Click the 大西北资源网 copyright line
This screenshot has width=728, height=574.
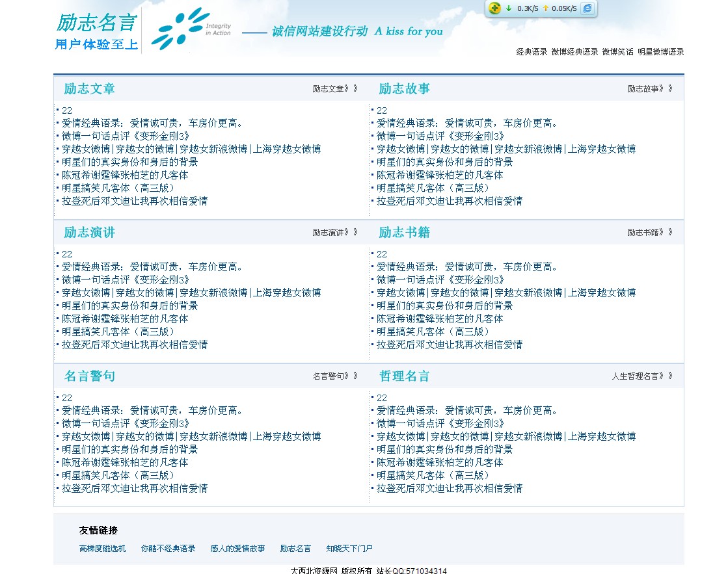click(x=369, y=570)
